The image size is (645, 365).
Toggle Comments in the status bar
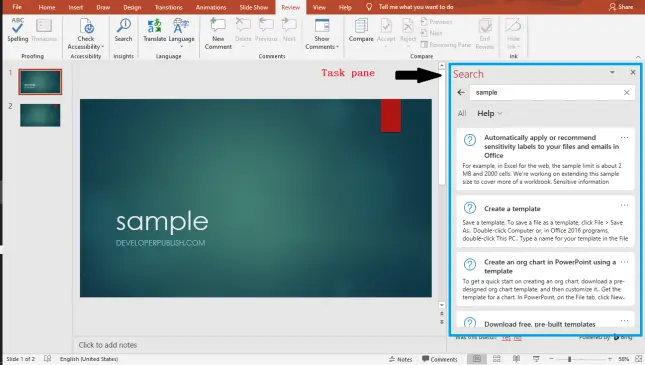click(439, 359)
